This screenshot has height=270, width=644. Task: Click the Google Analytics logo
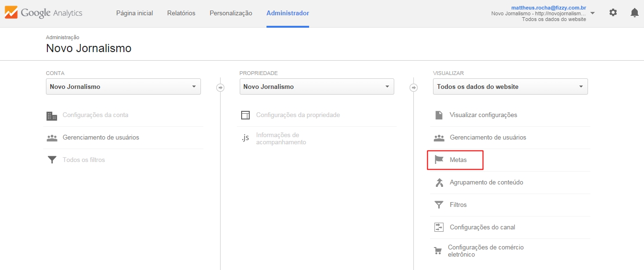tap(44, 13)
